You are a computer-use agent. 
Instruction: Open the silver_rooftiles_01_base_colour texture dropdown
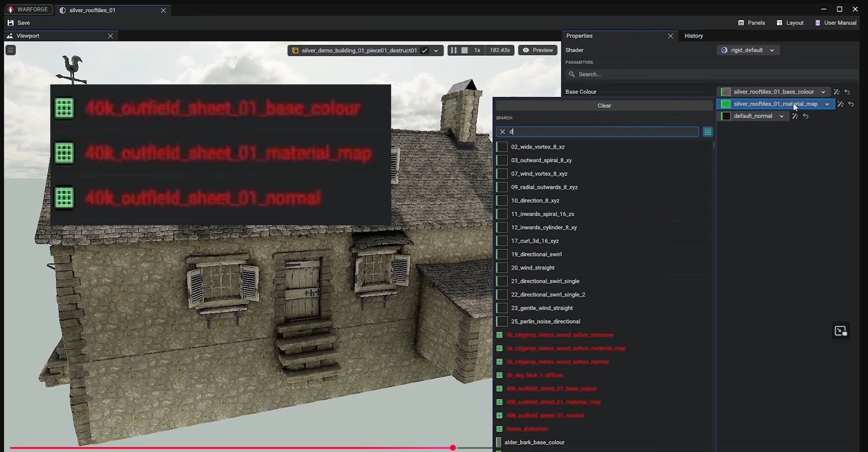(x=774, y=92)
